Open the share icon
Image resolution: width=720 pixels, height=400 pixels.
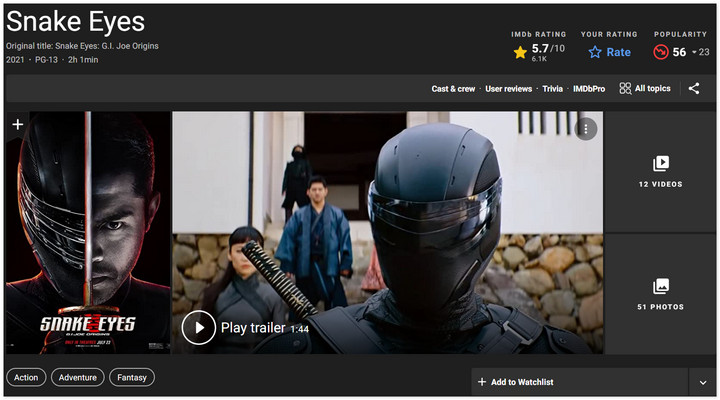click(694, 89)
